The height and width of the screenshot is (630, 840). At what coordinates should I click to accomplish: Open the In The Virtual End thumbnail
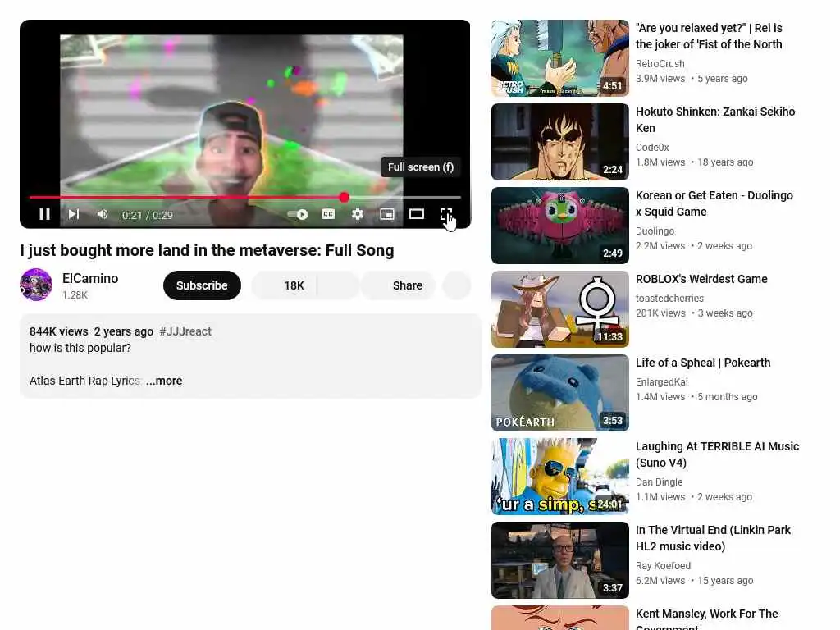(x=559, y=559)
